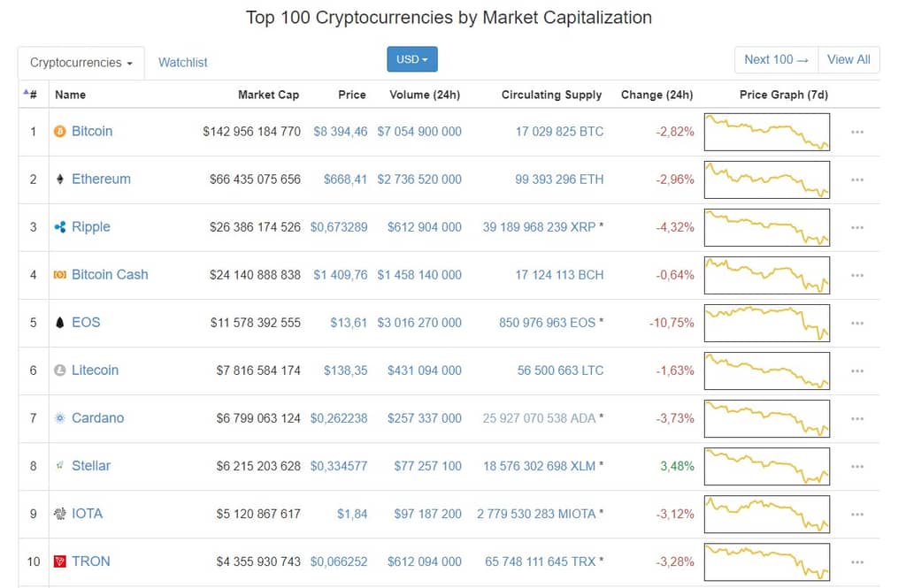Click the red TRON logo icon
This screenshot has width=906, height=588.
59,561
